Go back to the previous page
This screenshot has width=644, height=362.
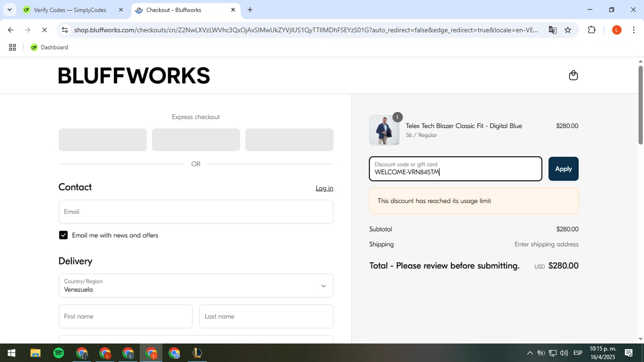point(11,30)
